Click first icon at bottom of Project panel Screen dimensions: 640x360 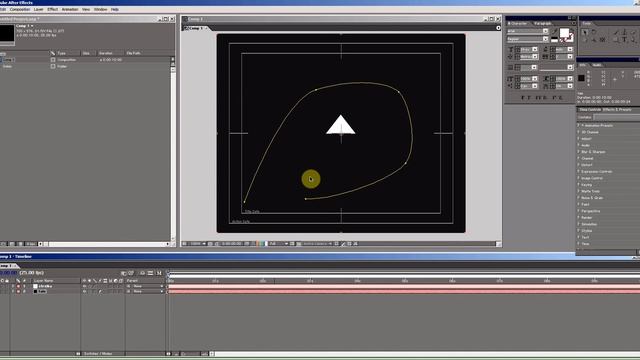(4, 244)
